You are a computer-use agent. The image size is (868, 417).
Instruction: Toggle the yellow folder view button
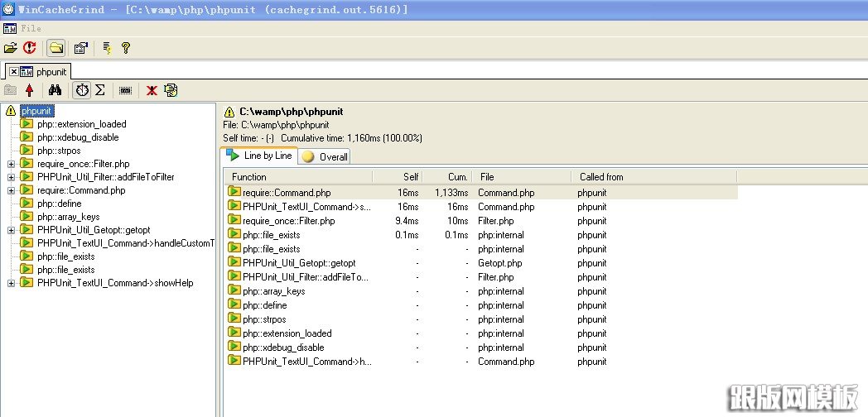click(56, 48)
